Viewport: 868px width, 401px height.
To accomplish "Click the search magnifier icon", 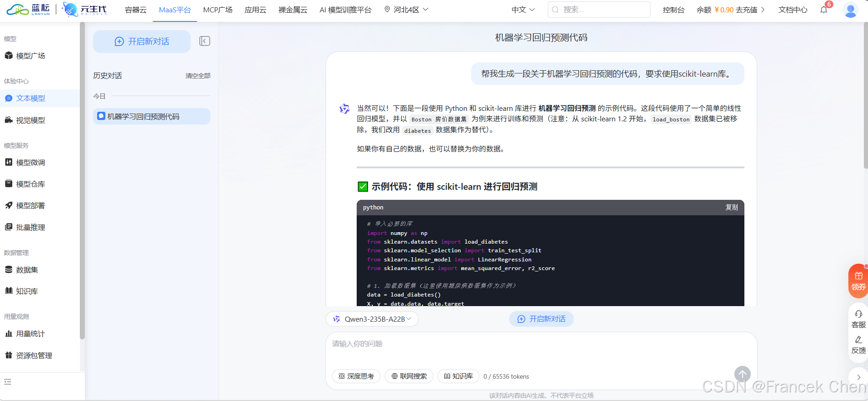I will [555, 10].
